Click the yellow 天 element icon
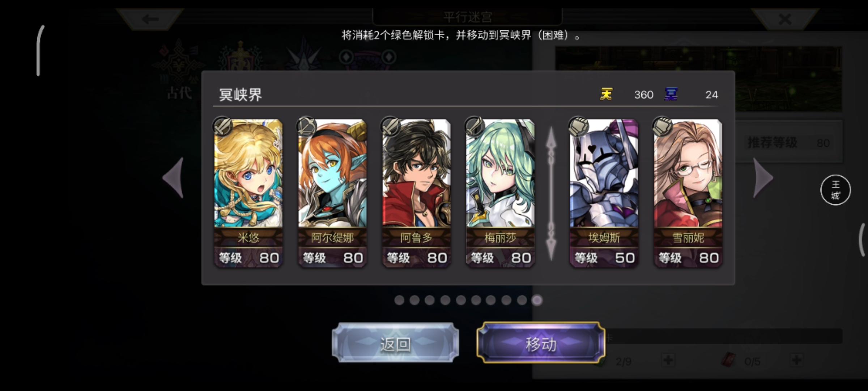868x391 pixels. coord(606,94)
